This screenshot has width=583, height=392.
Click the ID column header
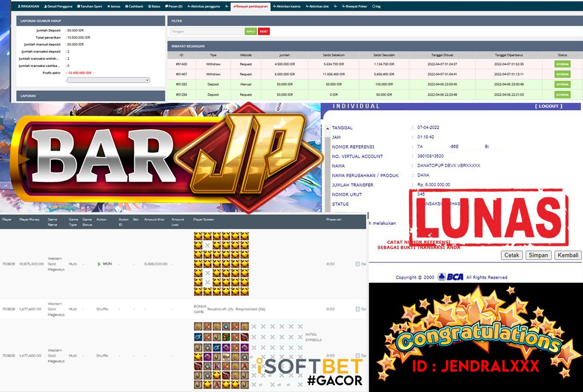pos(181,55)
